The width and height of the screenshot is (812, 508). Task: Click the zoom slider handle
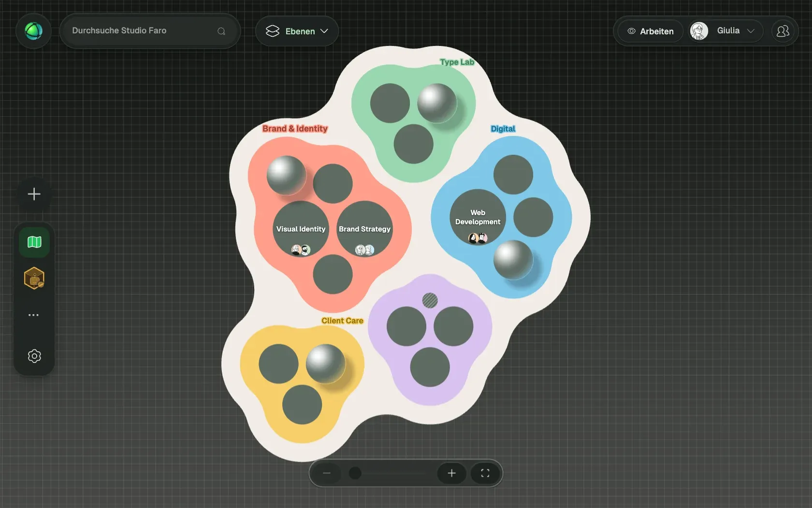pyautogui.click(x=355, y=473)
